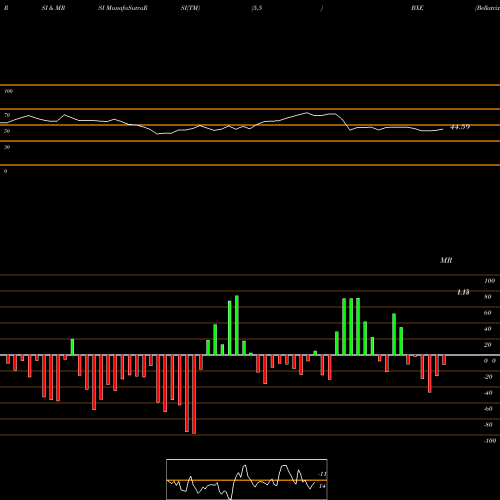
Task: Click the -20 label on the MR axis
Action: (488, 377)
